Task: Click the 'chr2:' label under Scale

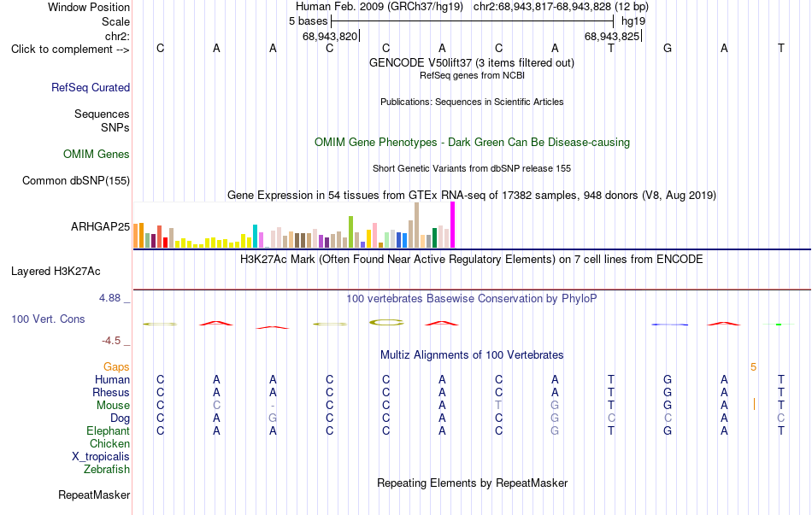Action: click(118, 36)
